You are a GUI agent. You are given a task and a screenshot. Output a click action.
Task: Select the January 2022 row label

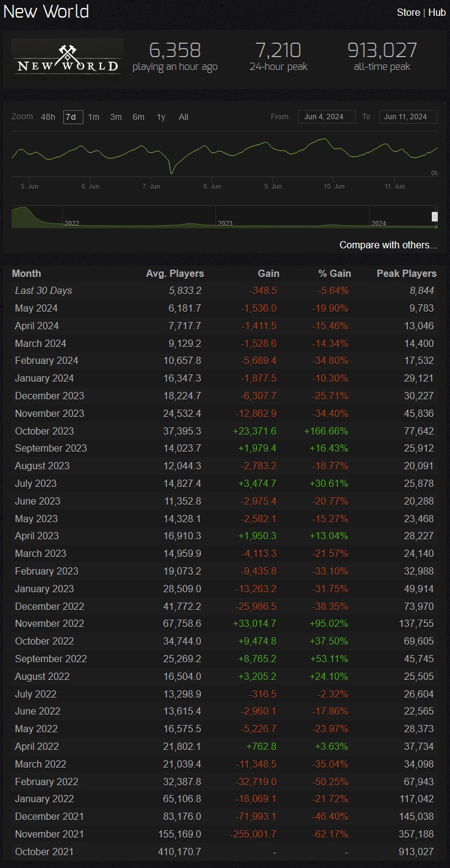[x=44, y=799]
